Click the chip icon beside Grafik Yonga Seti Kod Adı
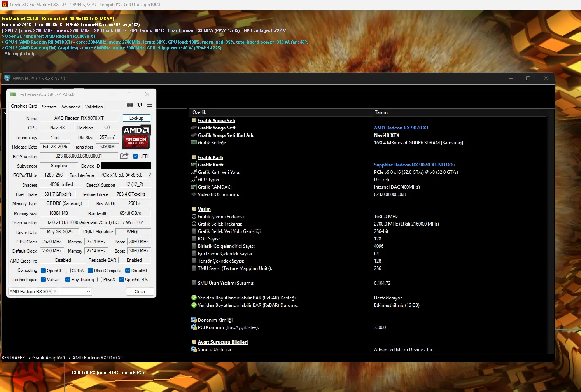 pyautogui.click(x=194, y=135)
